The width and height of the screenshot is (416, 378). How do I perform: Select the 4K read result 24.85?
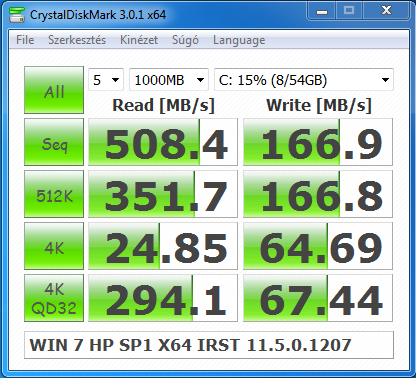(163, 246)
